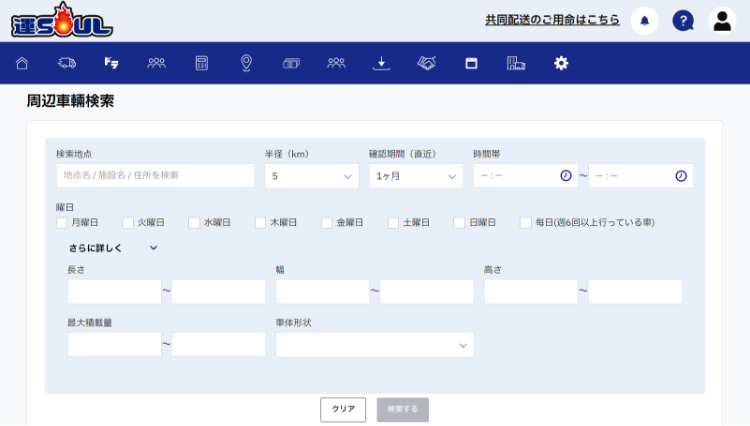The width and height of the screenshot is (750, 426).
Task: Open the calendar icon in nav bar
Action: coord(471,63)
